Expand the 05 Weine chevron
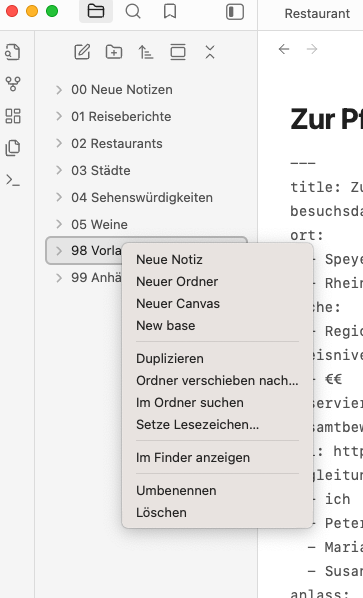The height and width of the screenshot is (598, 363). click(x=59, y=224)
